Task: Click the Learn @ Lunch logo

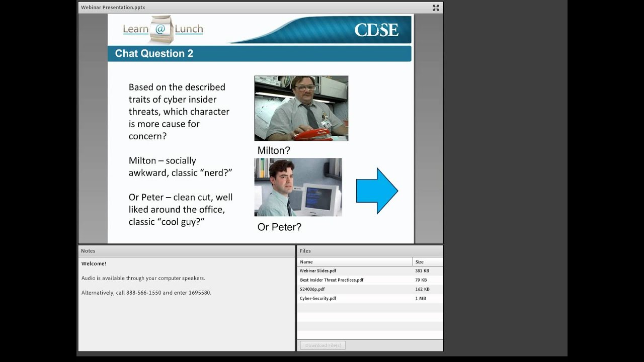Action: click(x=163, y=29)
